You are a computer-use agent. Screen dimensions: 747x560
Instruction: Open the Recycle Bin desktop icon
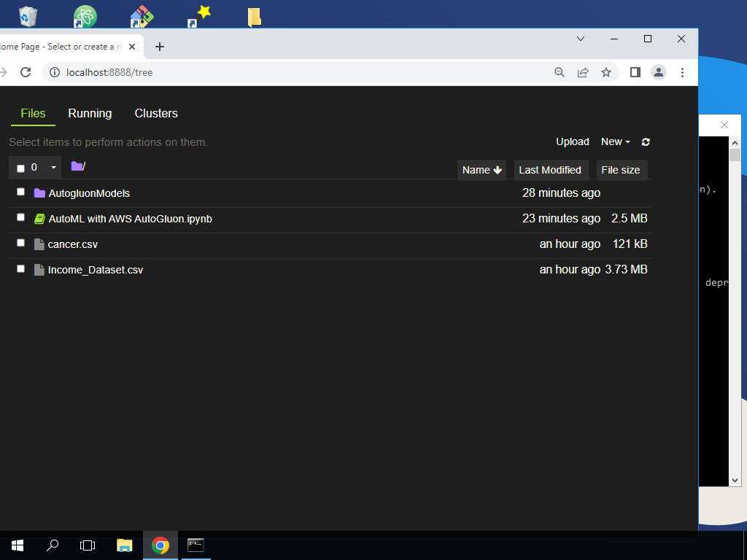tap(28, 16)
